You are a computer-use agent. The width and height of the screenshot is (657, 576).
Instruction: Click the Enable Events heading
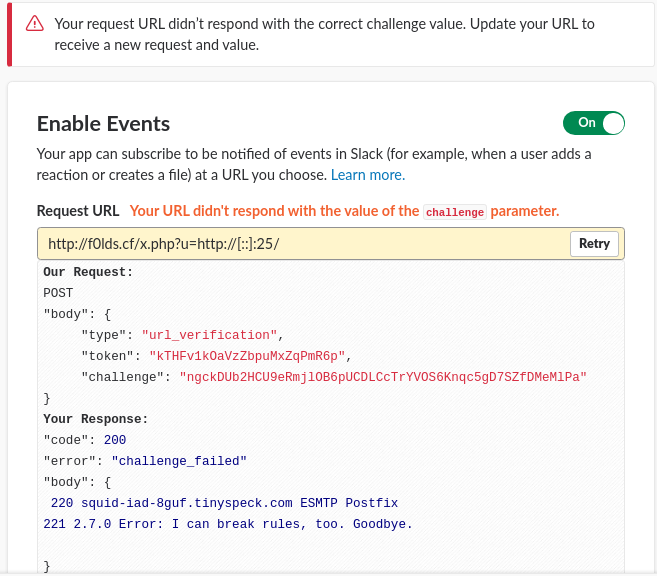tap(104, 124)
